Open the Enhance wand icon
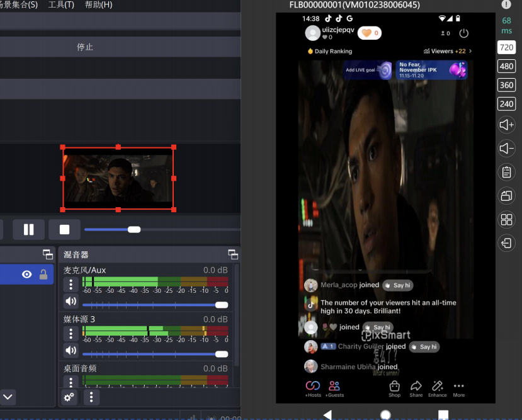Viewport: 522px width, 420px height. [438, 389]
